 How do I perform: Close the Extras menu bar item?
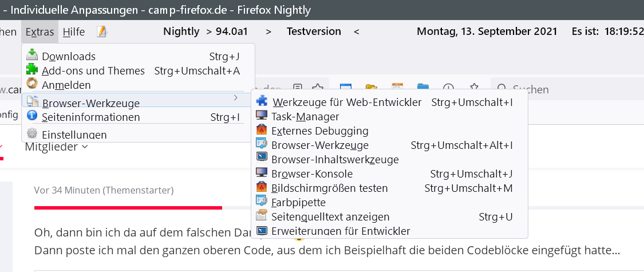(39, 32)
